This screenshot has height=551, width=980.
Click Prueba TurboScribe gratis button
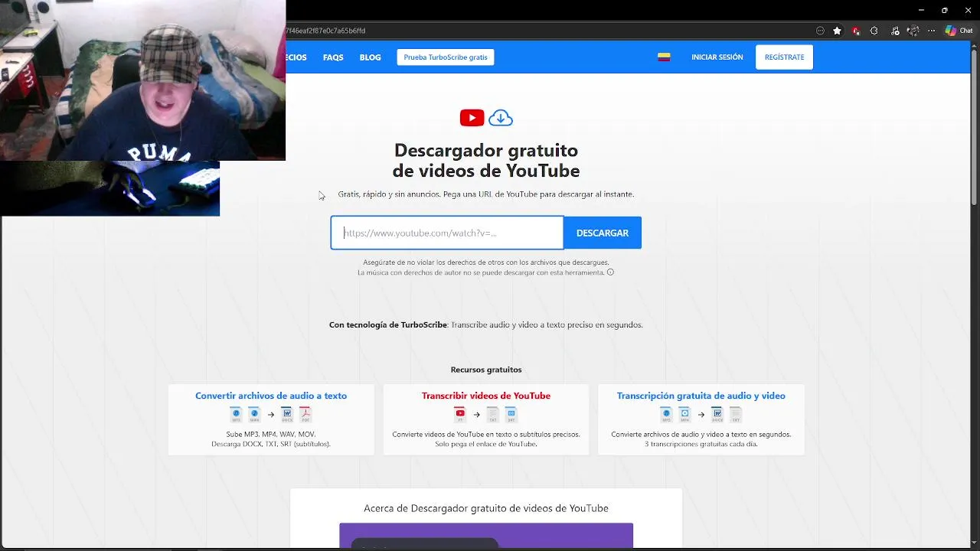446,57
